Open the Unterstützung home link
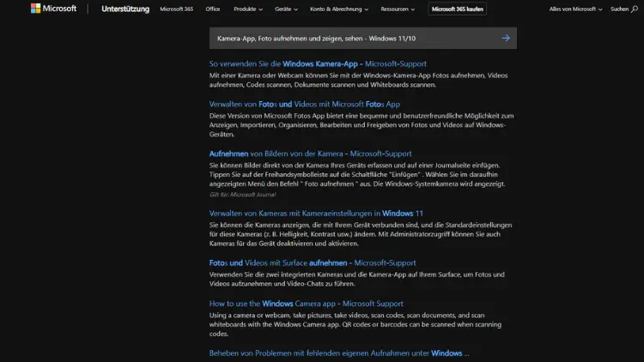The width and height of the screenshot is (644, 362). [x=125, y=9]
